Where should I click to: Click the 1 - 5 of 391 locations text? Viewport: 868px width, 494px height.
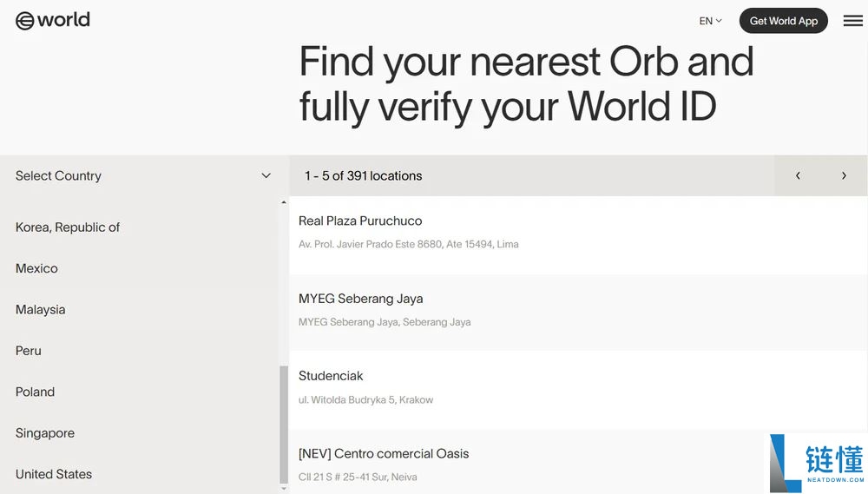(363, 175)
